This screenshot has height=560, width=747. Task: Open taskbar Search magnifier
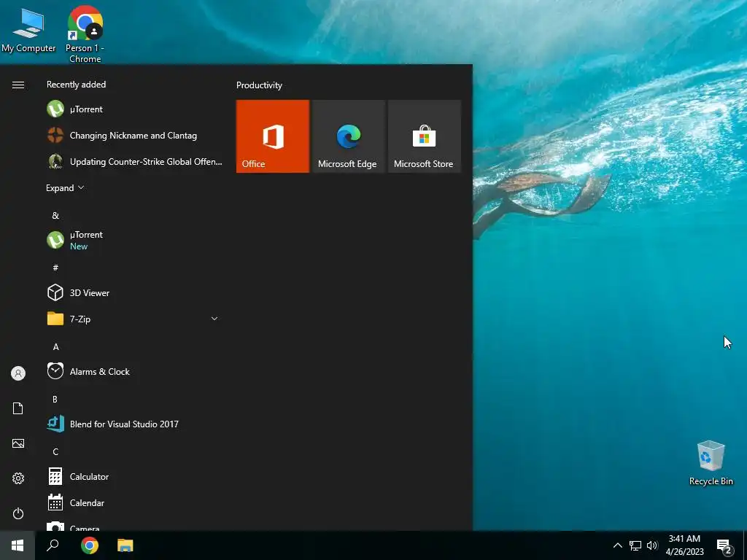coord(53,545)
